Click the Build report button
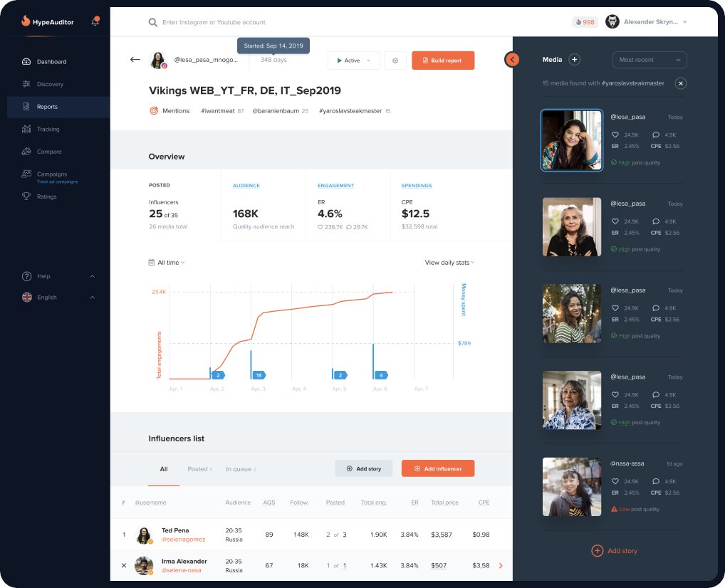Viewport: 725px width, 588px height. coord(443,61)
